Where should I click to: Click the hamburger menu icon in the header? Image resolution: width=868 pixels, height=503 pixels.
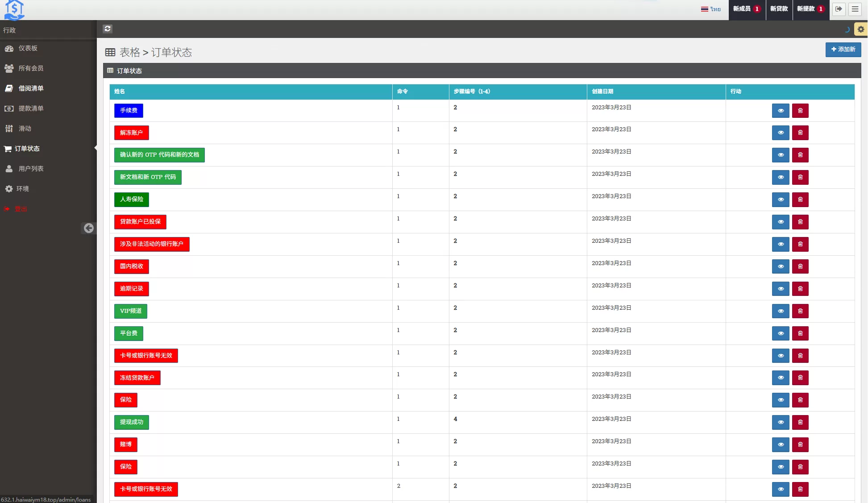(855, 9)
